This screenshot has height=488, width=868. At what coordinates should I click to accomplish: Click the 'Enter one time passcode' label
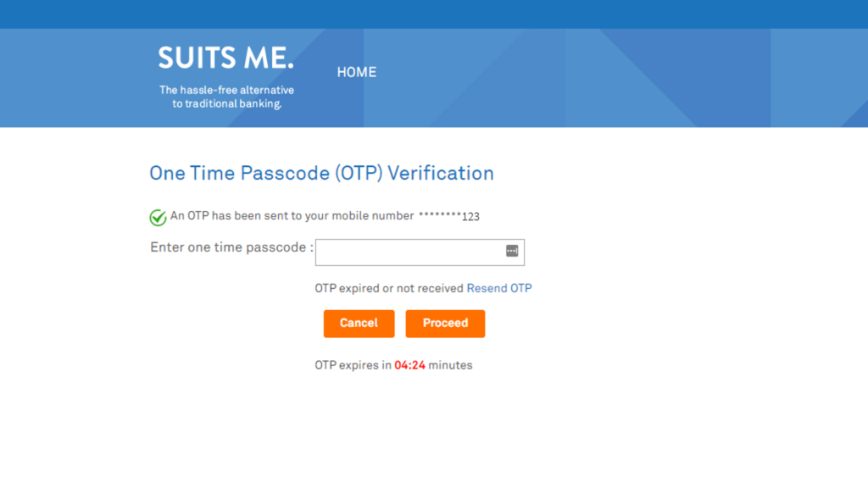[x=231, y=247]
